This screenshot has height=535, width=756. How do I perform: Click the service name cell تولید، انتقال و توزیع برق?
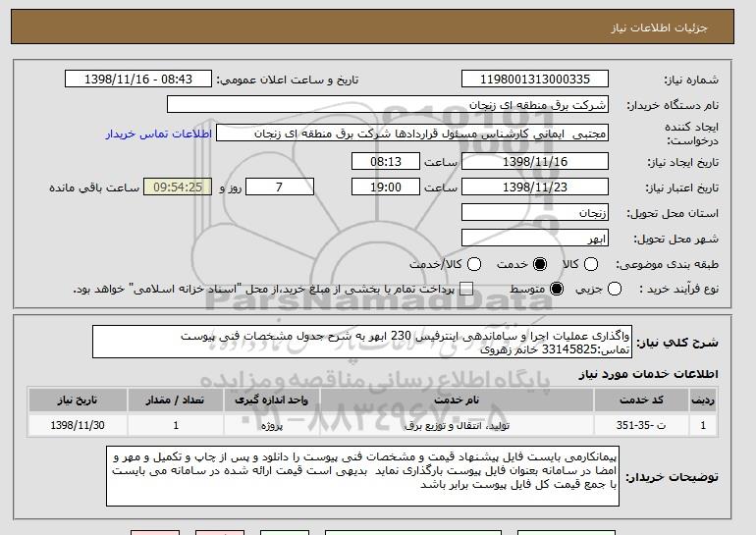pos(457,425)
